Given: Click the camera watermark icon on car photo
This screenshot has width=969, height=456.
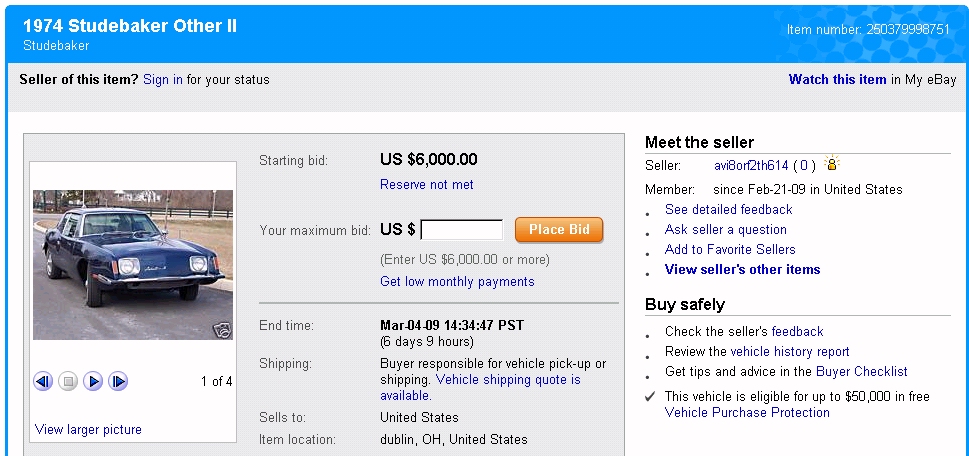Looking at the screenshot, I should click(x=222, y=330).
